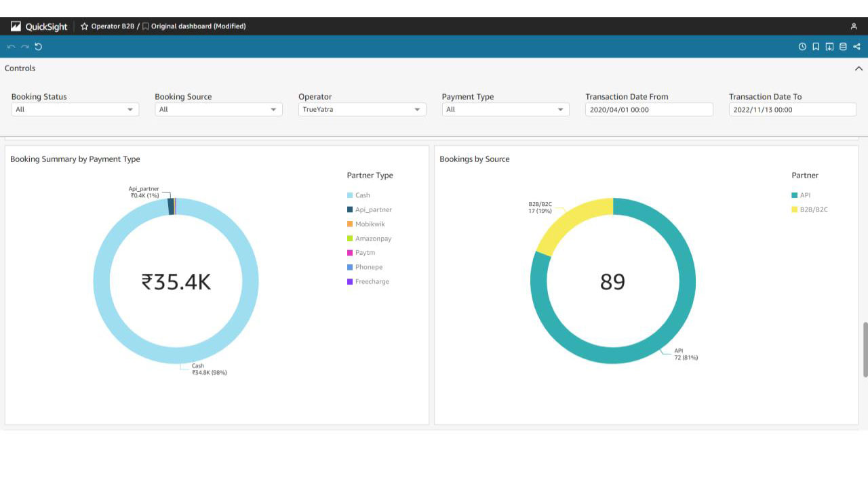Share the dashboard via share icon
Screen dimensions: 868x488
(x=856, y=47)
